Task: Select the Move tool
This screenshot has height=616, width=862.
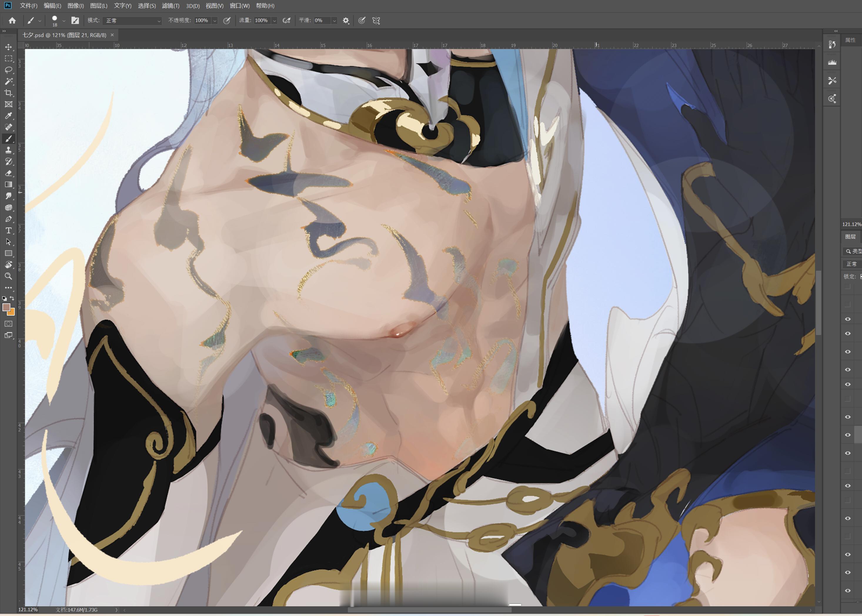Action: (x=8, y=47)
